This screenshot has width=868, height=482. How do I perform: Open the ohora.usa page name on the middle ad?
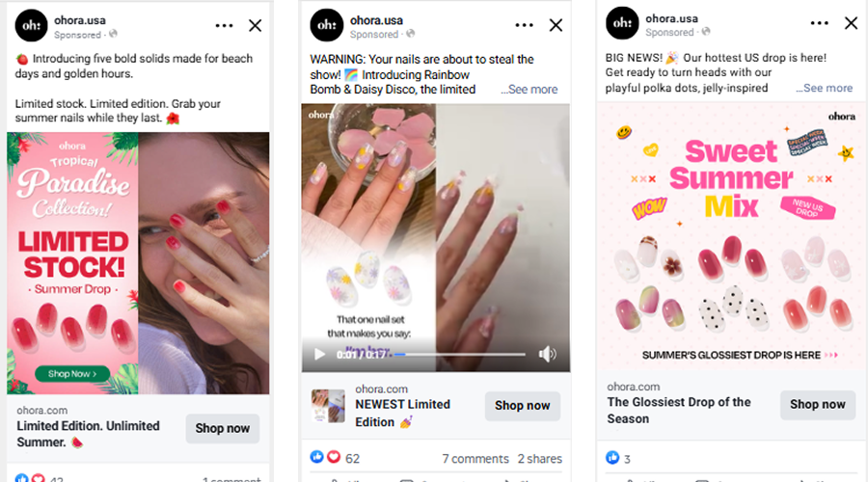(x=376, y=18)
